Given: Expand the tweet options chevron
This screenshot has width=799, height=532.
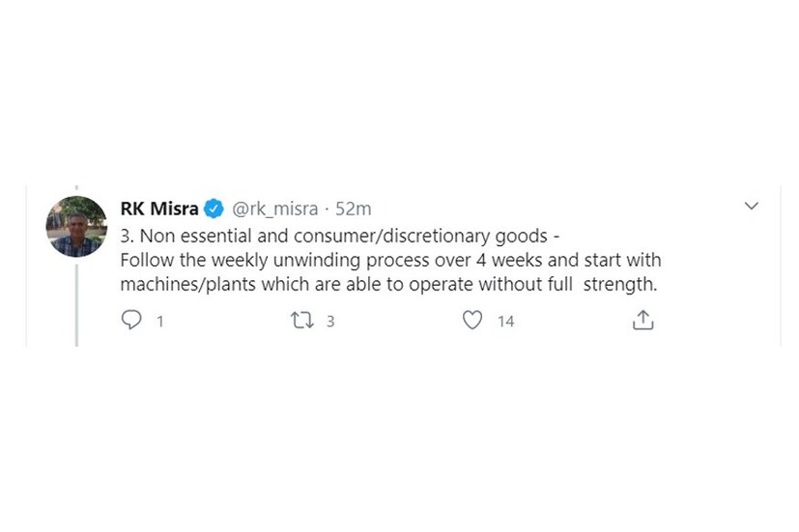Looking at the screenshot, I should click(x=751, y=206).
